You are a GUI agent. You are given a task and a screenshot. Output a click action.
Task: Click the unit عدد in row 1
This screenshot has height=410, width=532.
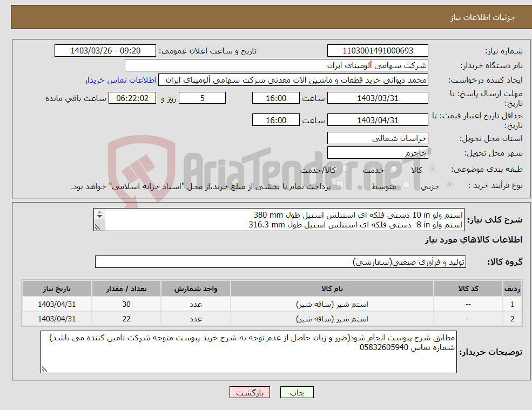point(196,305)
